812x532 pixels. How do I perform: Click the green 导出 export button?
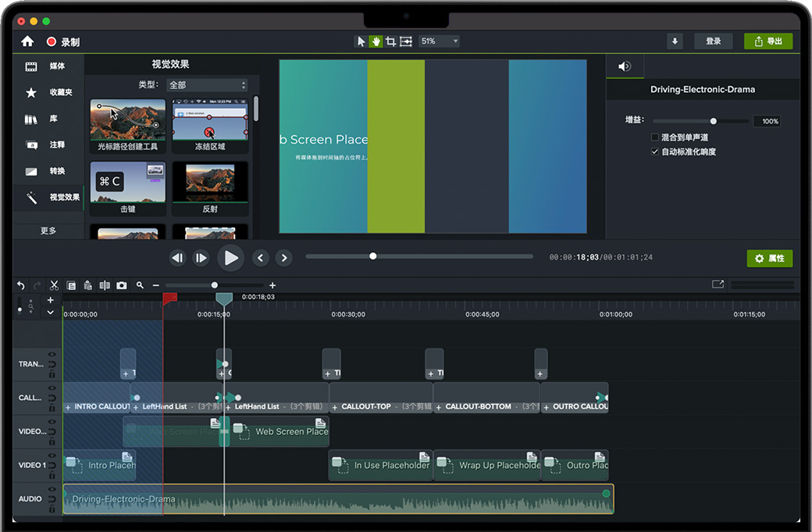click(768, 41)
